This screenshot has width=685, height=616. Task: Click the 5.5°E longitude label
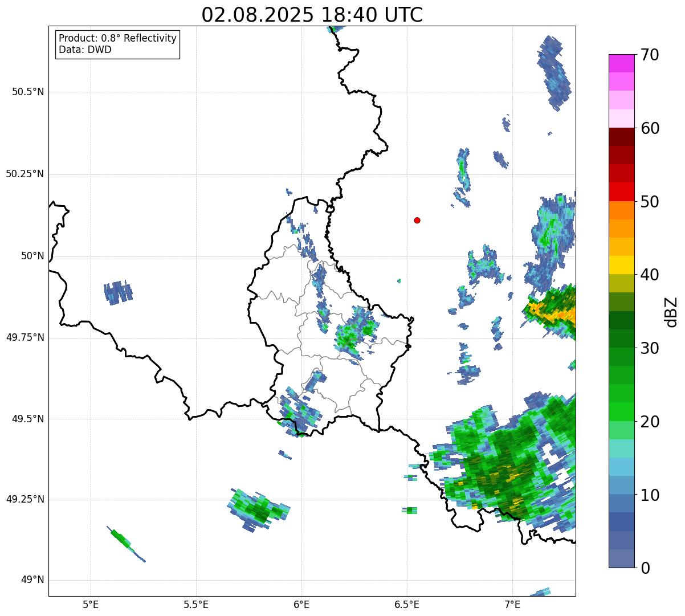pos(196,604)
